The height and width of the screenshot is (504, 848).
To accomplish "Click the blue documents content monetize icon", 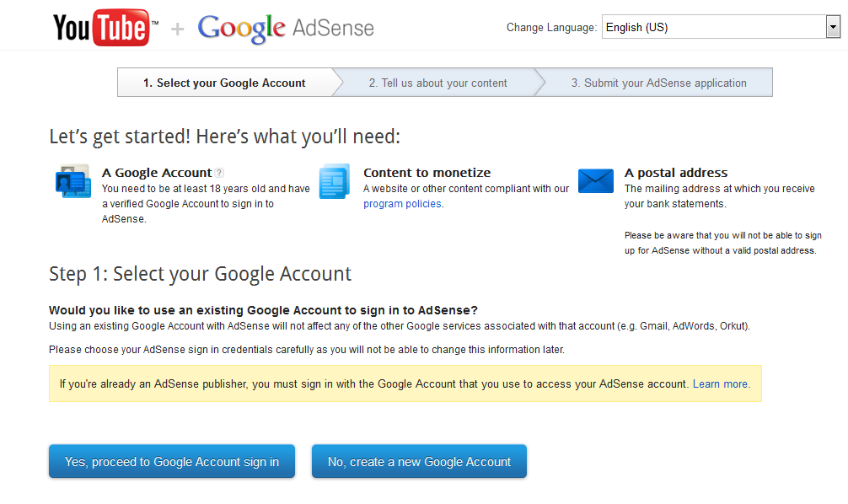I will point(335,180).
